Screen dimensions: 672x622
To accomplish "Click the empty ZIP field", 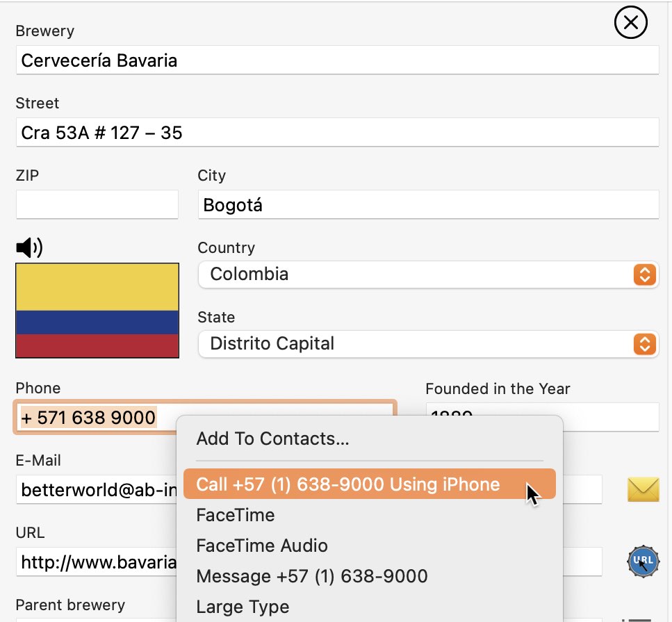I will click(97, 204).
